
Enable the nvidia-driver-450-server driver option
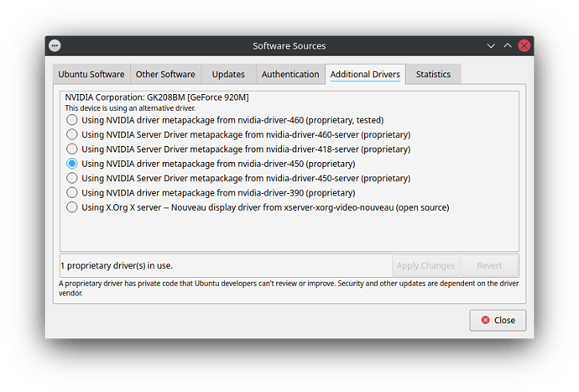coord(72,178)
